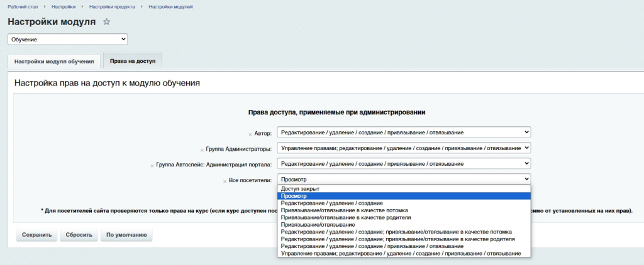
Task: Open Настройки продукта breadcrumb link
Action: [x=112, y=6]
